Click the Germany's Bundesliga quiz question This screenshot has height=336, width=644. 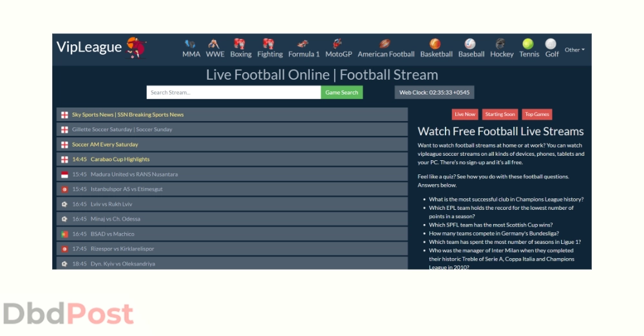[494, 233]
